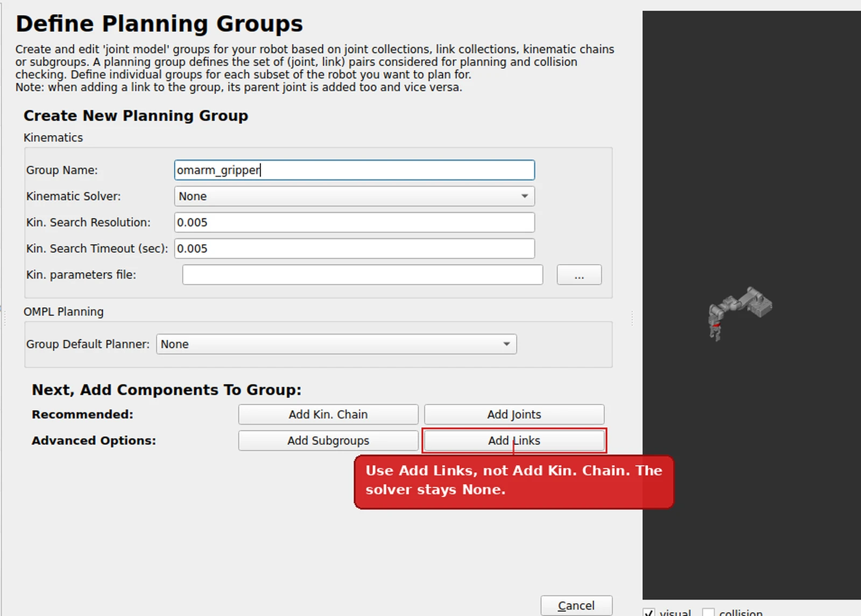Click the Kin. parameters file field
The height and width of the screenshot is (616, 861).
tap(362, 275)
